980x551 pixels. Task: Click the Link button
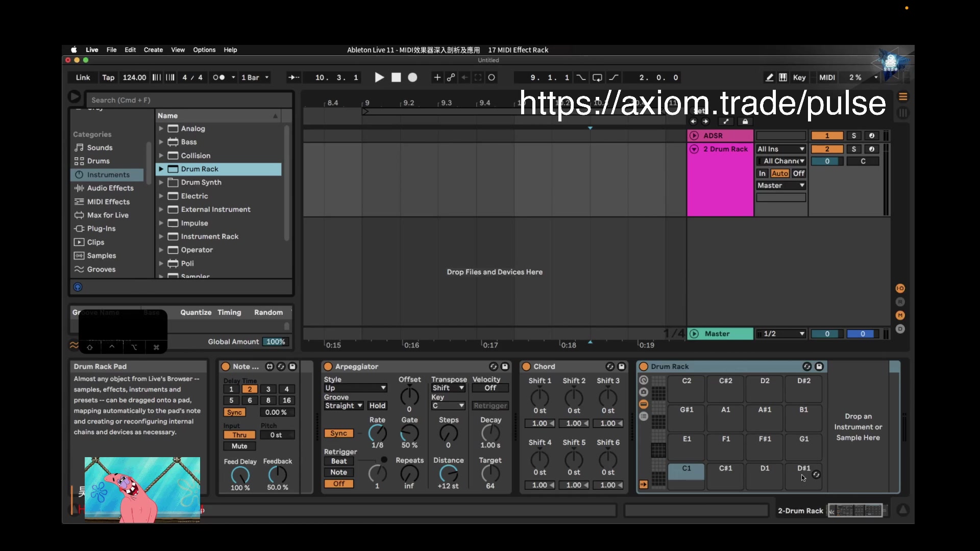pyautogui.click(x=83, y=78)
